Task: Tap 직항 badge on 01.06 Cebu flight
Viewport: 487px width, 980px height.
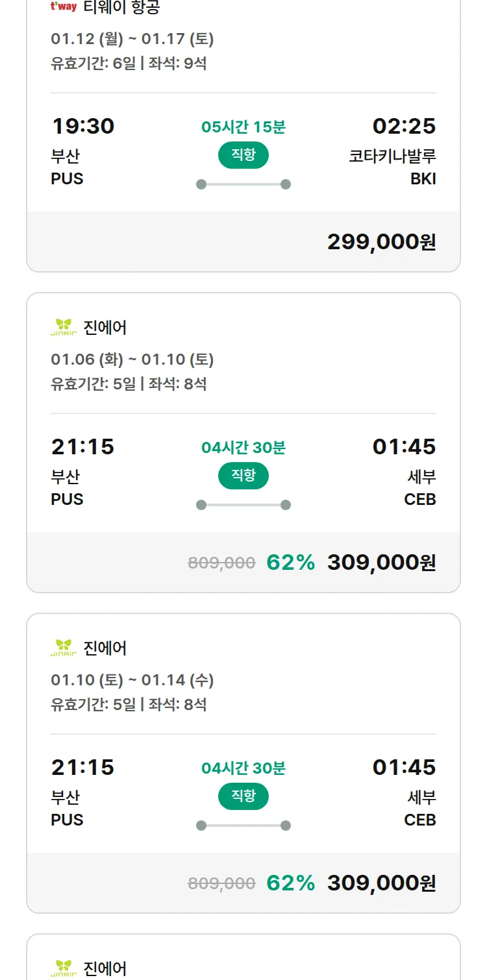Action: pos(243,476)
